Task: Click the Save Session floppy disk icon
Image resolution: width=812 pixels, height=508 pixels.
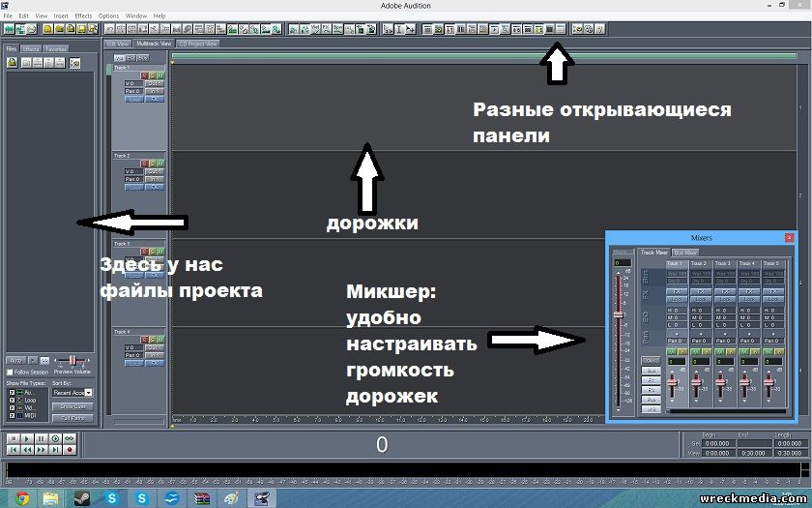Action: coord(82,29)
